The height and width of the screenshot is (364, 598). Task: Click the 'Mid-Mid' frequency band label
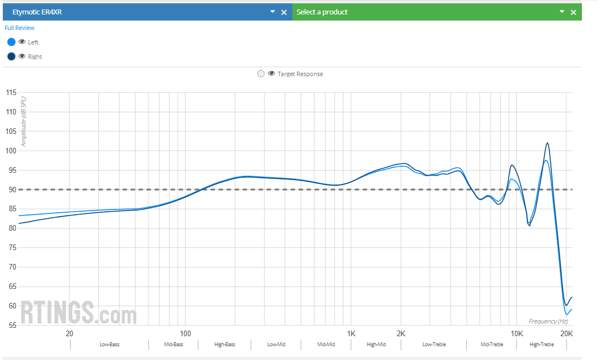[326, 344]
